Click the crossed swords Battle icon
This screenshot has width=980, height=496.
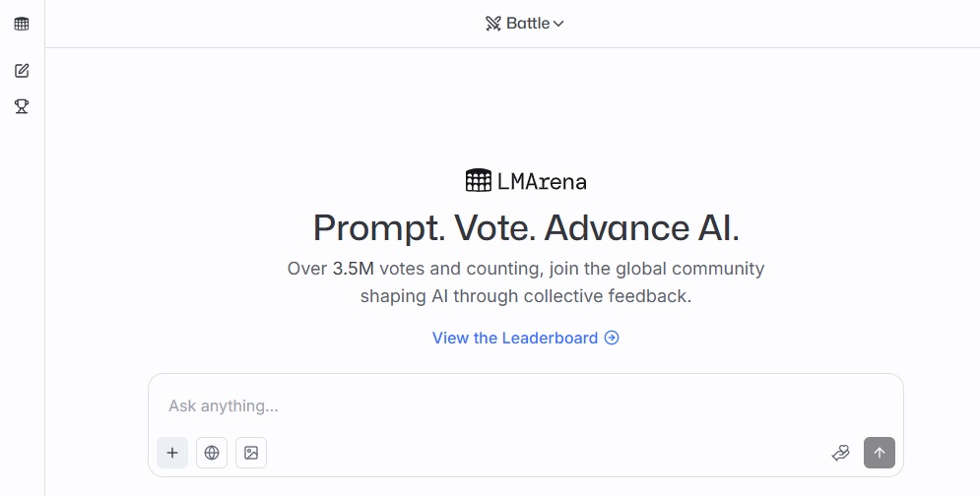pos(493,24)
